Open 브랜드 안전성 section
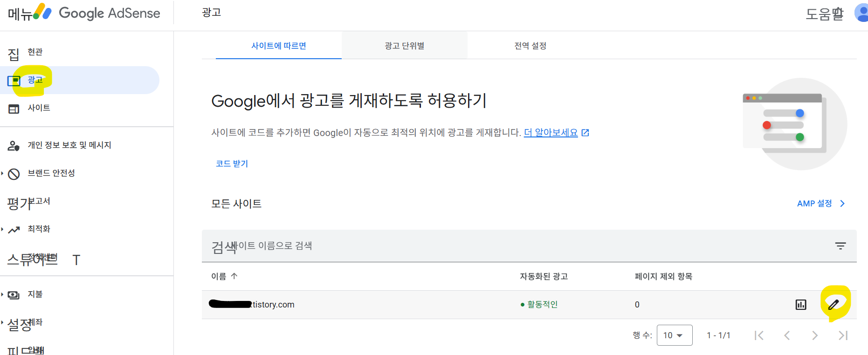The width and height of the screenshot is (868, 355). [x=51, y=173]
